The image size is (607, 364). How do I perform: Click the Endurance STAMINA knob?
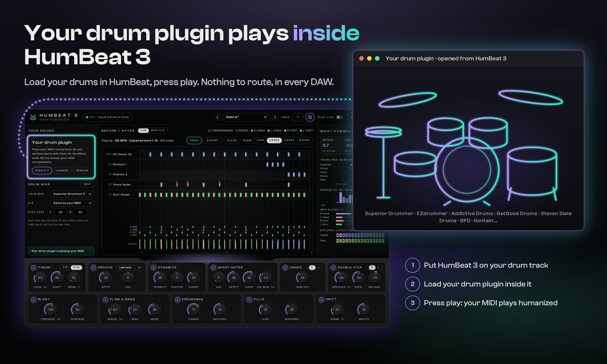pos(193,310)
